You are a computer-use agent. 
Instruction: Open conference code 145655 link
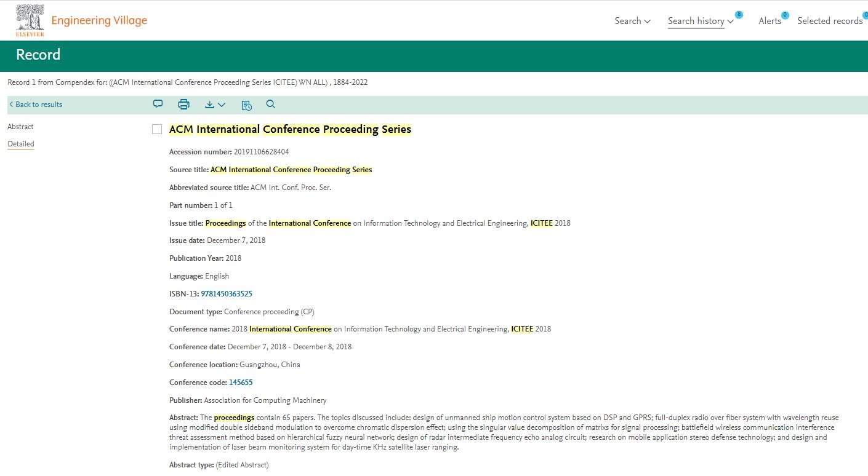click(x=241, y=383)
